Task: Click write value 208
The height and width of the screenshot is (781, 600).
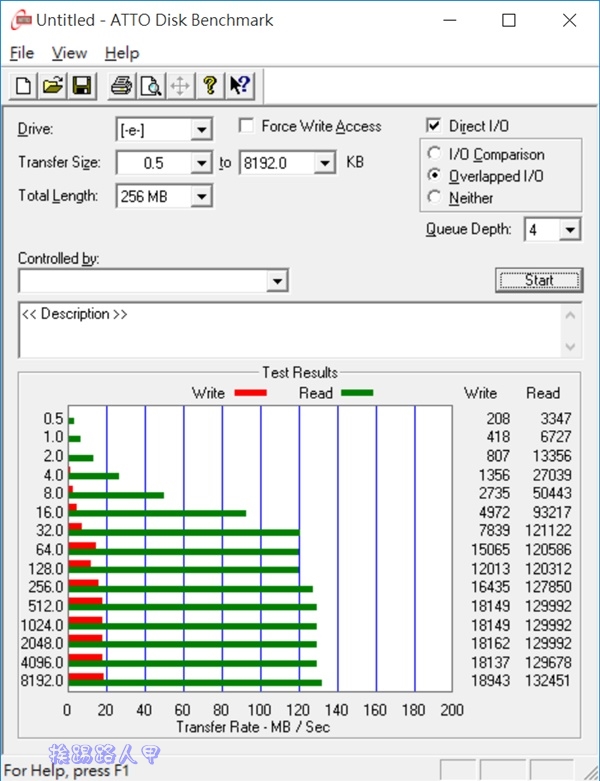Action: [498, 419]
